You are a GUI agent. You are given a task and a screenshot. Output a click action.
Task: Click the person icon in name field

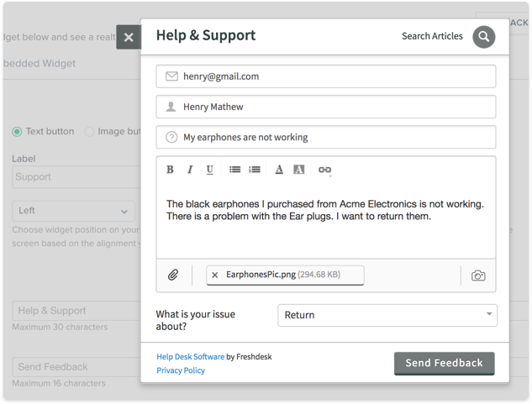coord(171,107)
